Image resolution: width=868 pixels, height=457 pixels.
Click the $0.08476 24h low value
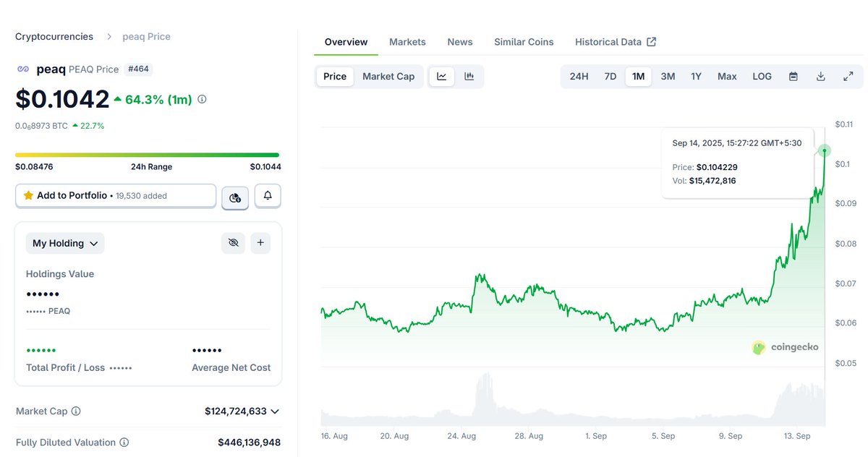click(x=34, y=166)
